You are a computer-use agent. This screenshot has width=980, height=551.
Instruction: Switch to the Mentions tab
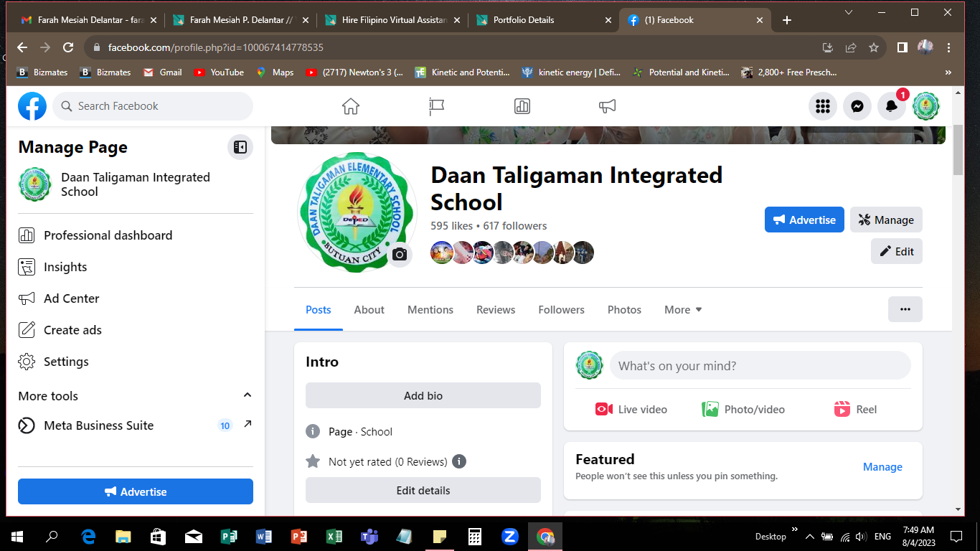click(430, 310)
